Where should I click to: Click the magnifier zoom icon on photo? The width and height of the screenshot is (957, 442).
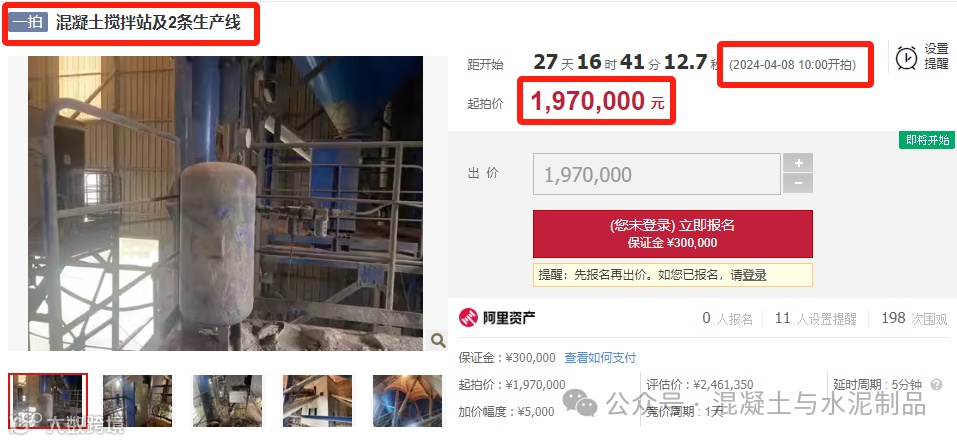pyautogui.click(x=438, y=340)
